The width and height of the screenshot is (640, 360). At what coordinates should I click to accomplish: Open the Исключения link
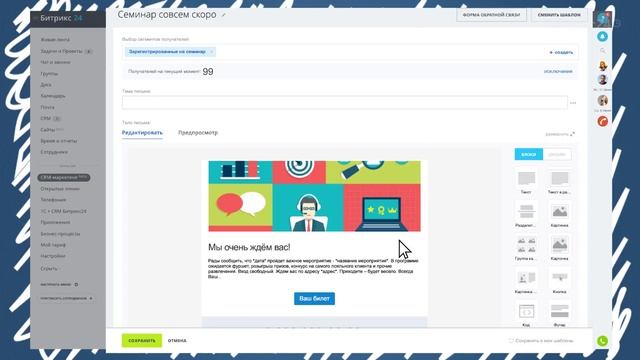pos(558,71)
